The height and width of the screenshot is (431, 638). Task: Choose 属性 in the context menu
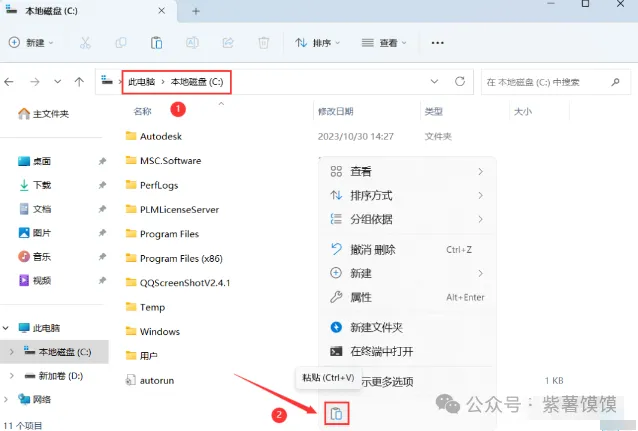(361, 297)
